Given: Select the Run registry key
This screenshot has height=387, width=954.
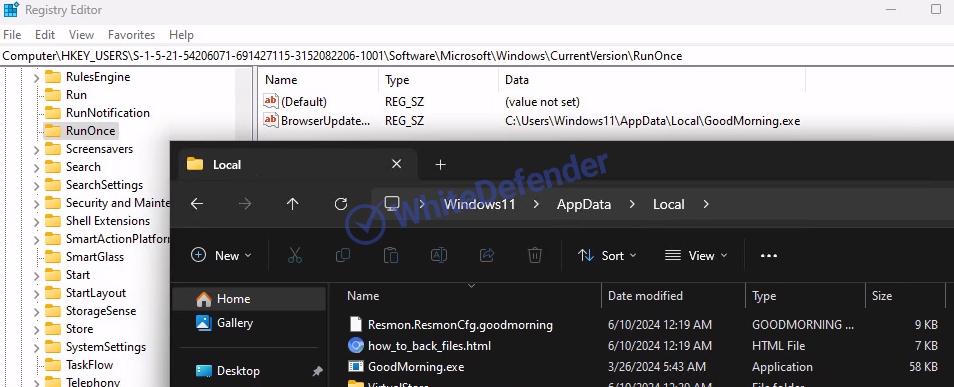Looking at the screenshot, I should pos(76,95).
